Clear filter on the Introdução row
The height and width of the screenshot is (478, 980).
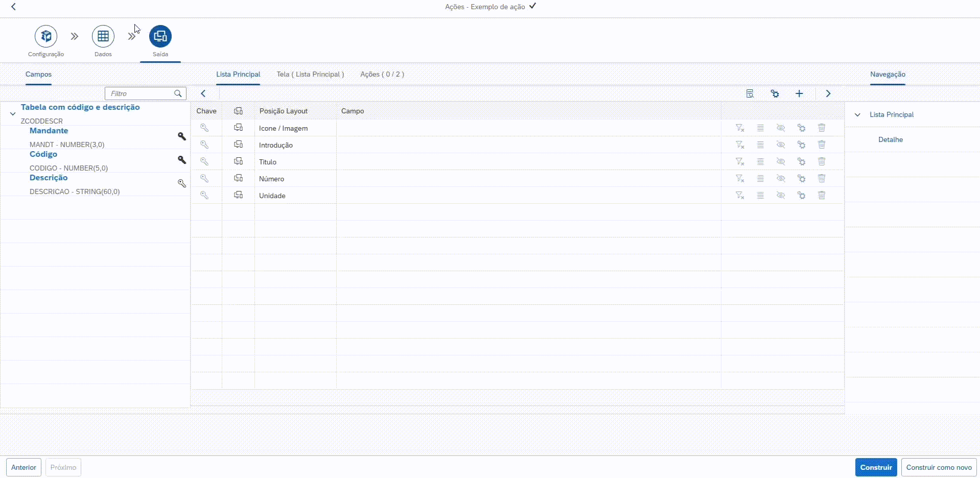740,145
